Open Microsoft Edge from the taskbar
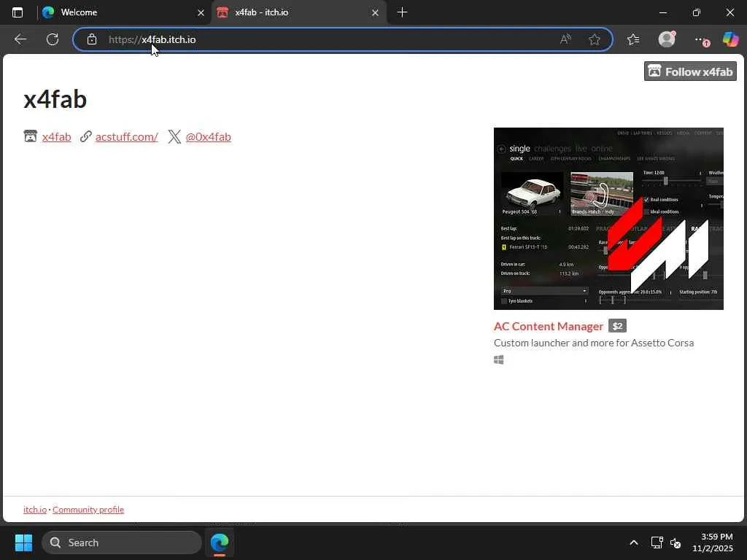The height and width of the screenshot is (560, 747). (x=220, y=542)
